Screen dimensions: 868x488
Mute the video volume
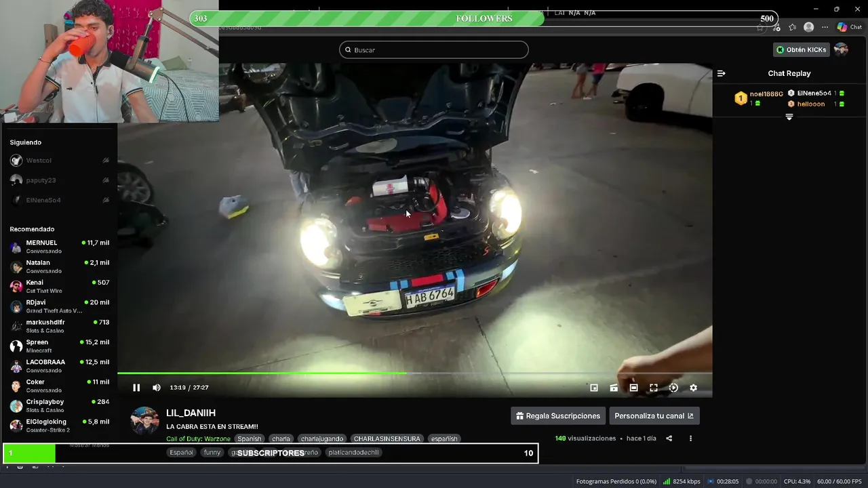(157, 388)
